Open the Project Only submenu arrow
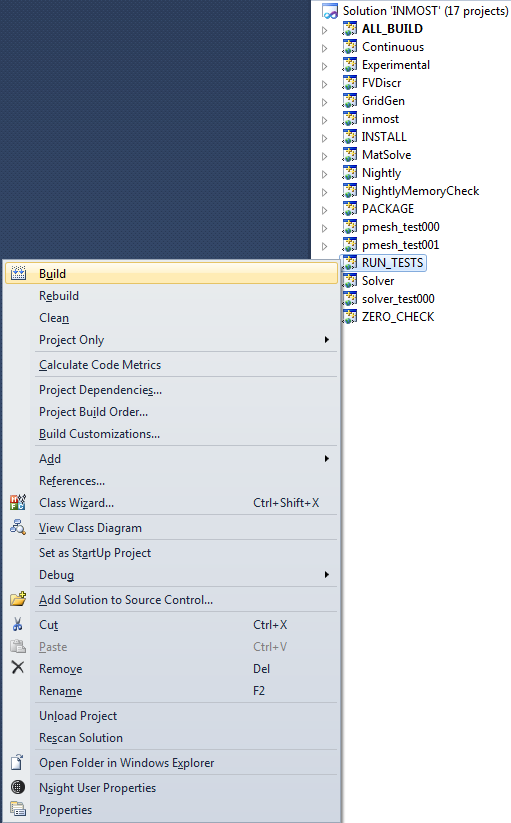 click(326, 340)
